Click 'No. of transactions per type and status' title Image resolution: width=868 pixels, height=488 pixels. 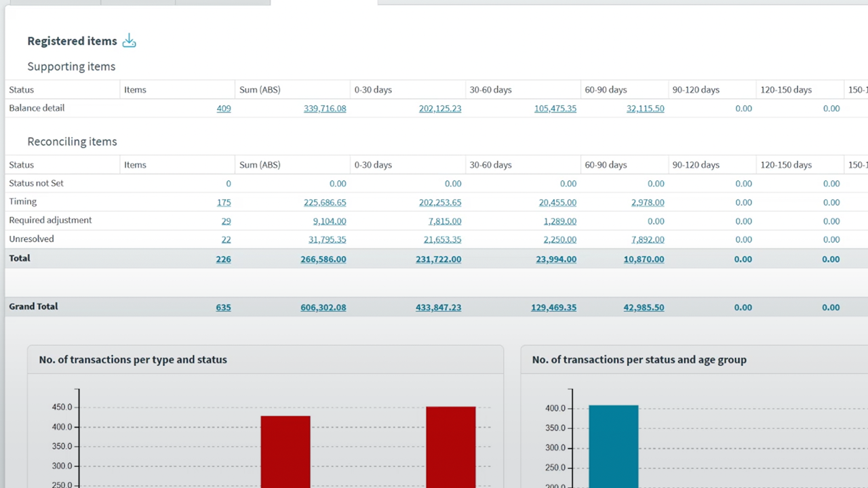pyautogui.click(x=133, y=360)
